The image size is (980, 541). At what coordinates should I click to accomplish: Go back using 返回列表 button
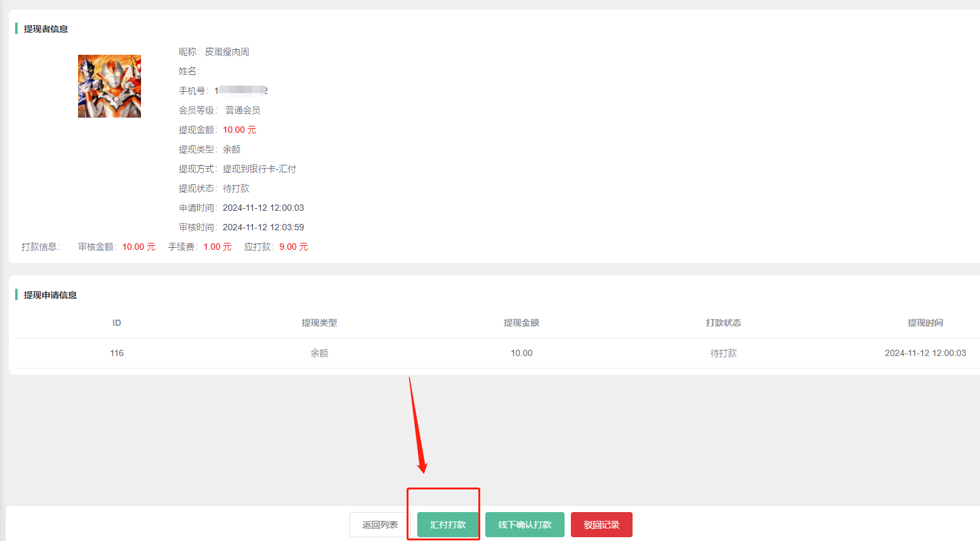pos(380,525)
